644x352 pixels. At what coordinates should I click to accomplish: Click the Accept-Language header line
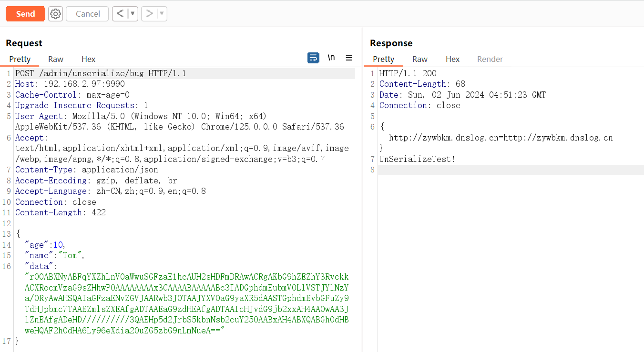click(x=111, y=191)
